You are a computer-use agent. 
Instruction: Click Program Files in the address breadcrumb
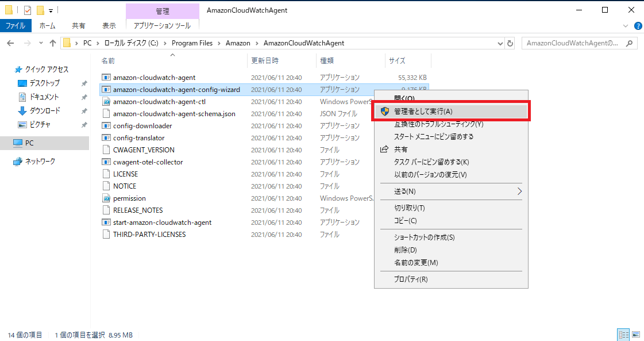coord(192,43)
